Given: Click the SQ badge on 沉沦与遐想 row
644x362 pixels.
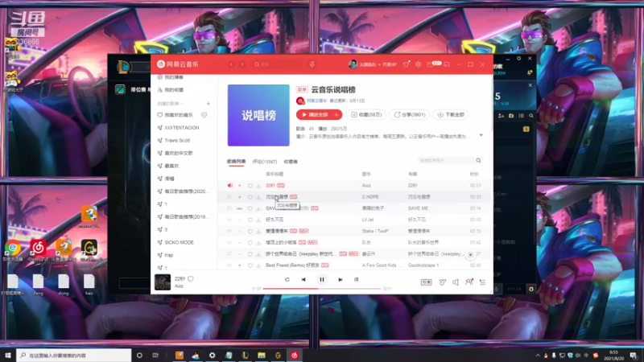Looking at the screenshot, I should tap(293, 197).
